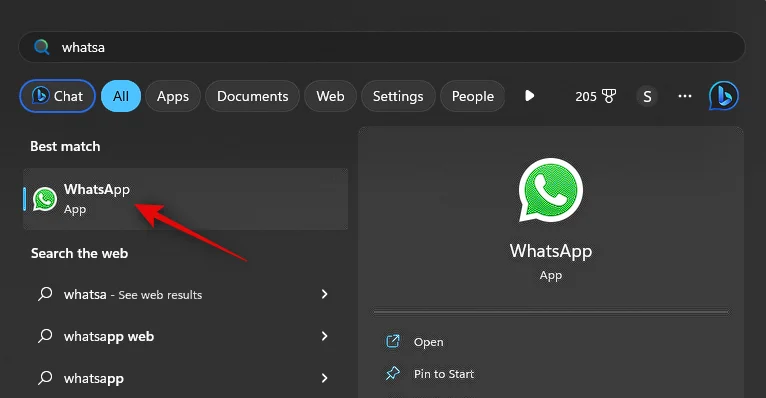Viewport: 766px width, 398px height.
Task: Switch to the Web filter tab
Action: point(330,96)
